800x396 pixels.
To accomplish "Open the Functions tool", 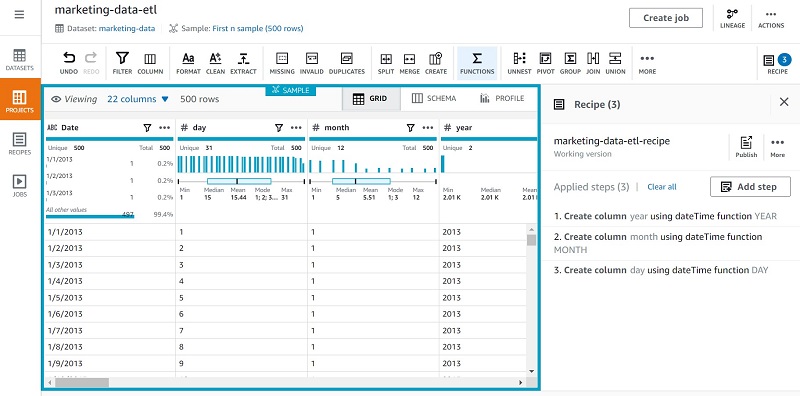I will click(x=477, y=63).
